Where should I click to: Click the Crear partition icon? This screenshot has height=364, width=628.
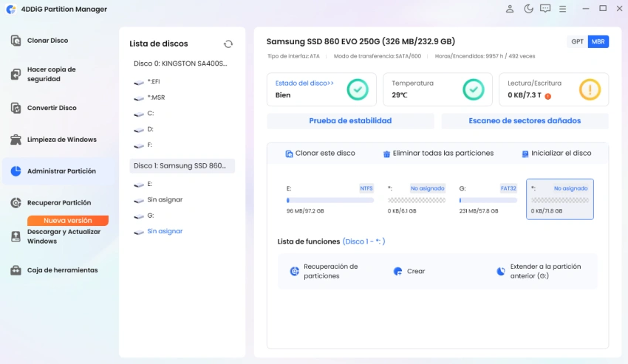[397, 271]
